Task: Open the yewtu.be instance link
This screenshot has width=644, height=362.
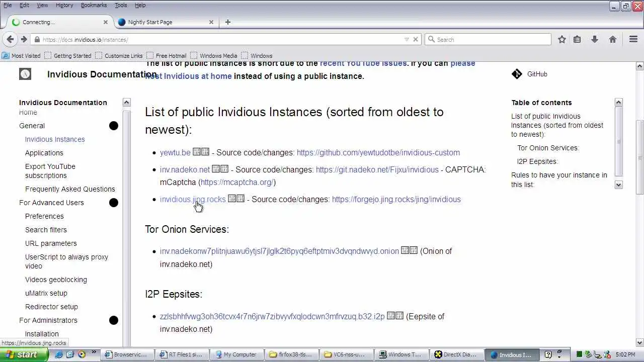Action: [175, 152]
